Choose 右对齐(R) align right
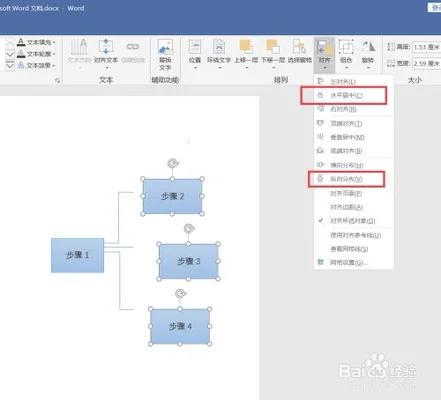Viewport: 441px width, 400px height. (x=354, y=109)
